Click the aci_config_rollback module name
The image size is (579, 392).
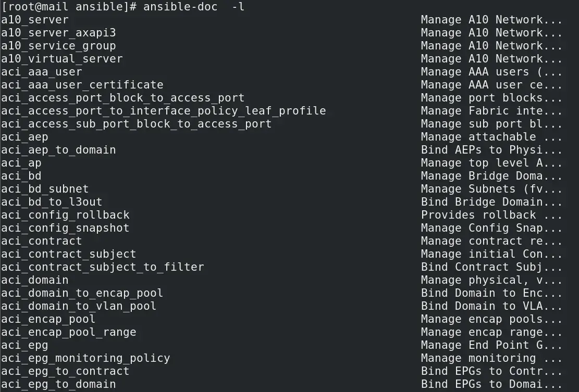(x=65, y=215)
